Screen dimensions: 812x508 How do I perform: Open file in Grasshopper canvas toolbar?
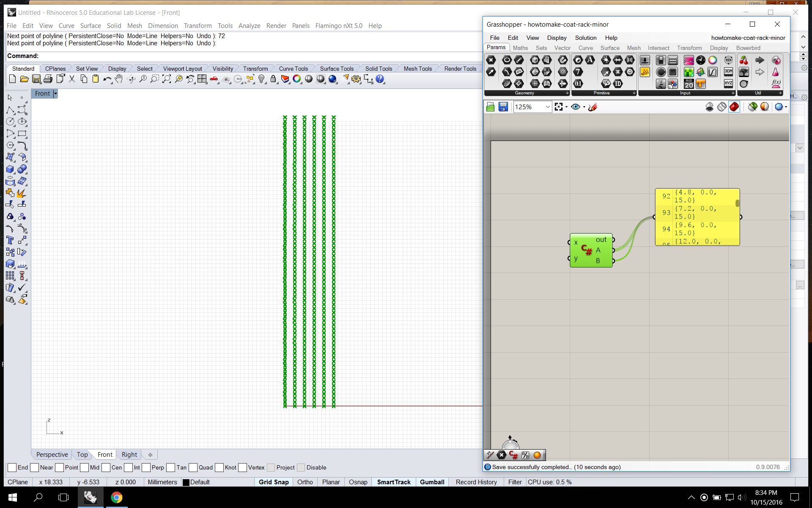[491, 107]
